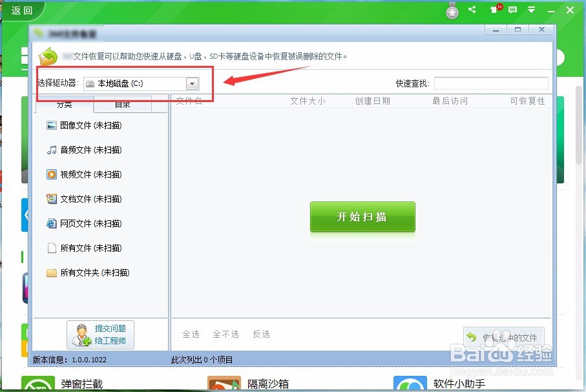
Task: Click the share icon in the title bar
Action: pos(471,10)
